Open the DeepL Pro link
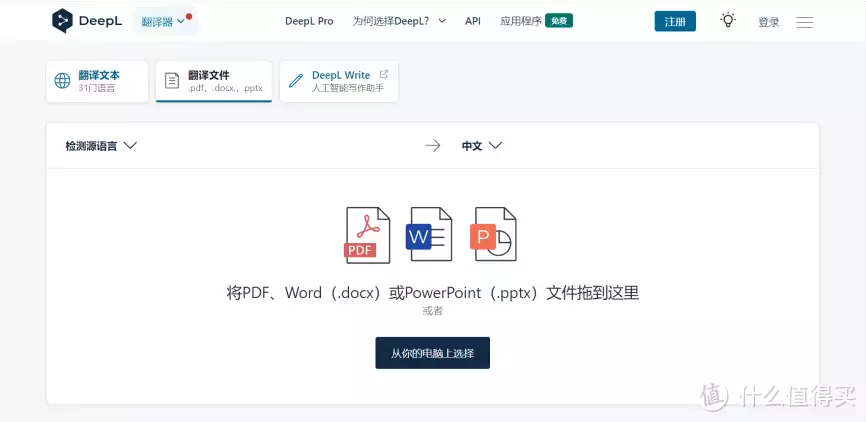Screen dimensions: 866x422 [309, 21]
